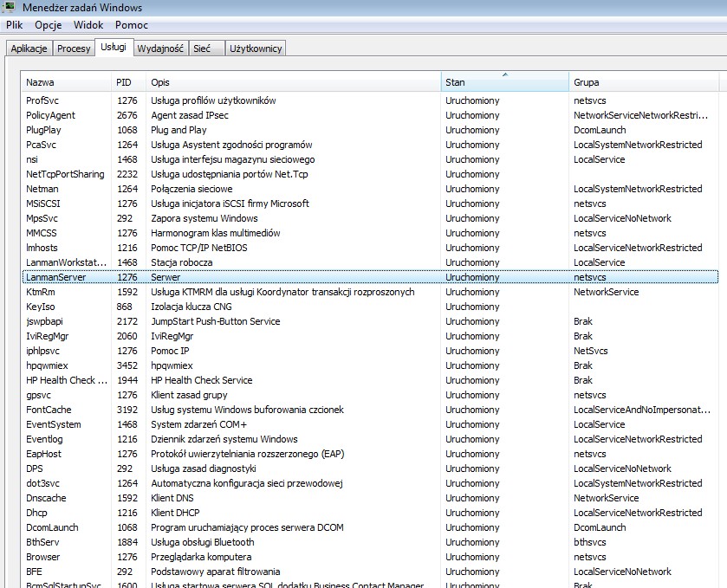727x588 pixels.
Task: Select the MpsSvc service row
Action: click(x=370, y=218)
